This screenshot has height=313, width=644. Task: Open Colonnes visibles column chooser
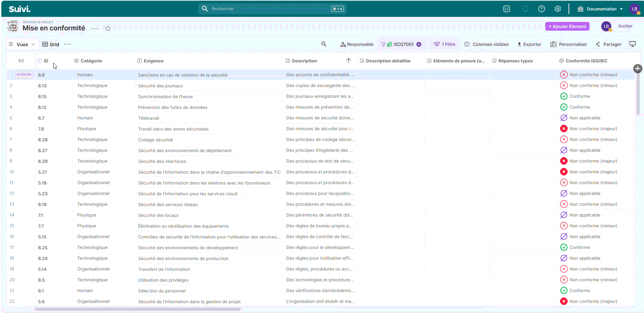[487, 45]
